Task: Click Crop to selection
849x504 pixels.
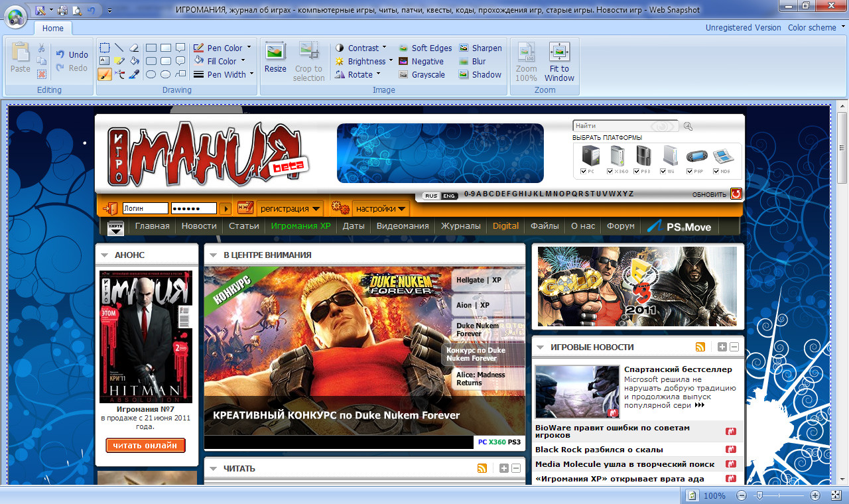Action: pyautogui.click(x=309, y=61)
